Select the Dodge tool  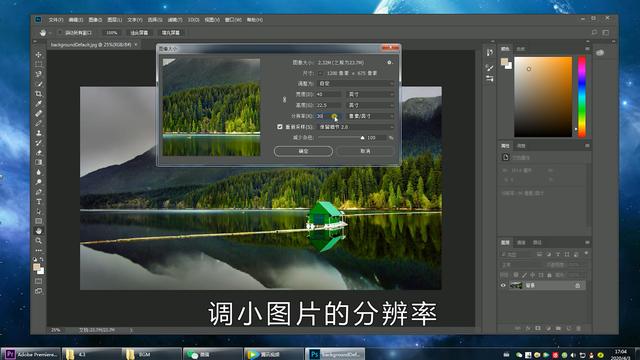click(39, 182)
